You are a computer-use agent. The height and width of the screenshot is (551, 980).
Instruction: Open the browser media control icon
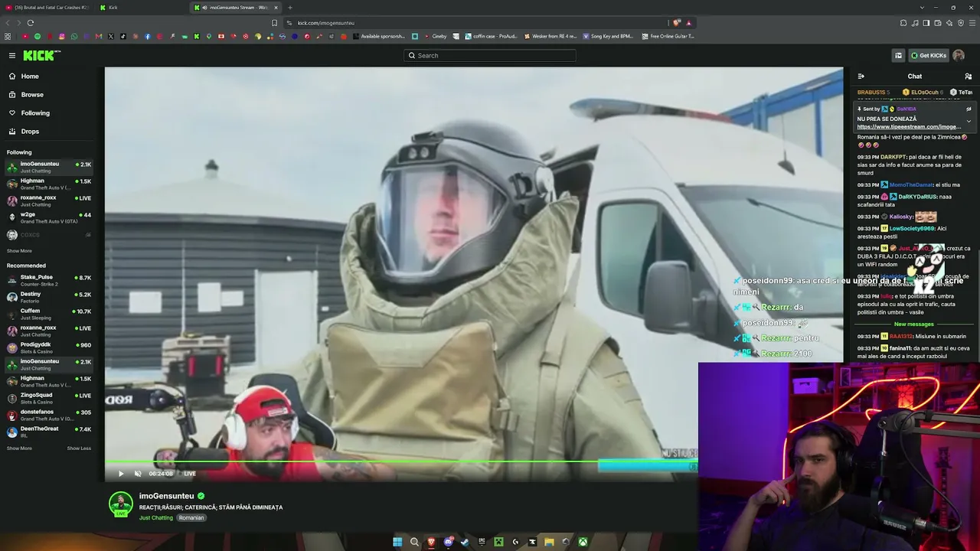(915, 23)
